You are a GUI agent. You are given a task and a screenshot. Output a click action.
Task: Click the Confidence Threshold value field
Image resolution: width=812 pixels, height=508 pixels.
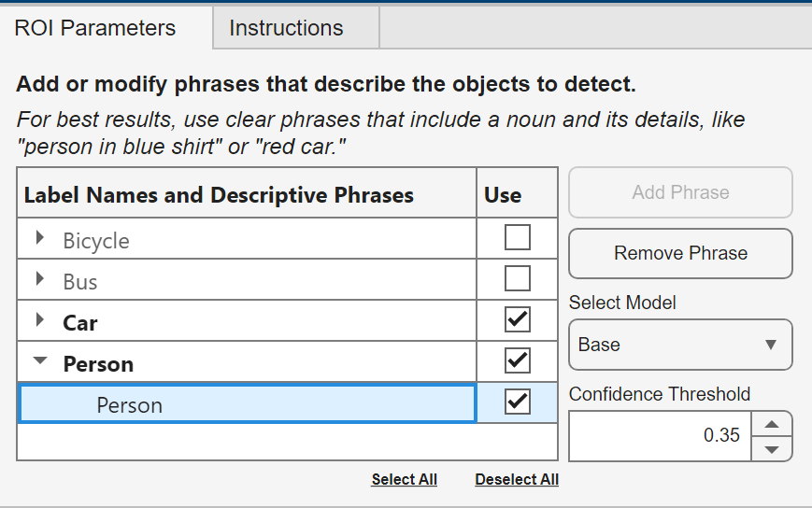click(x=660, y=436)
